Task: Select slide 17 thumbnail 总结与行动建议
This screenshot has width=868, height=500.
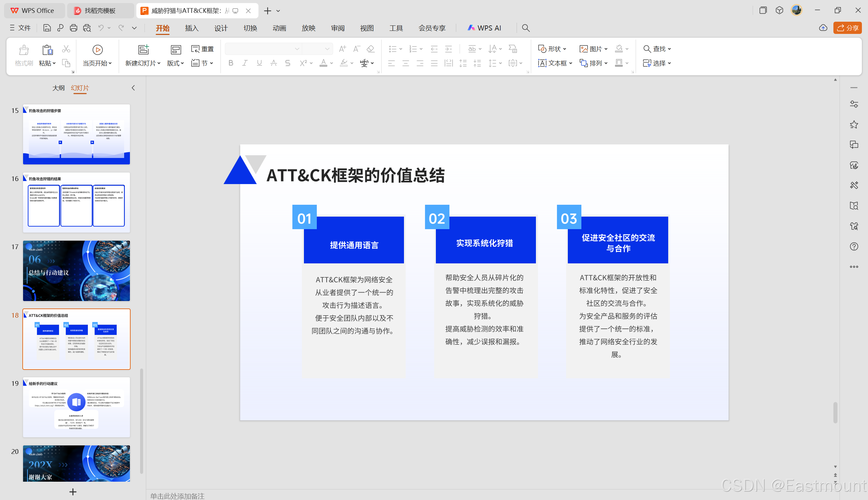Action: click(76, 271)
